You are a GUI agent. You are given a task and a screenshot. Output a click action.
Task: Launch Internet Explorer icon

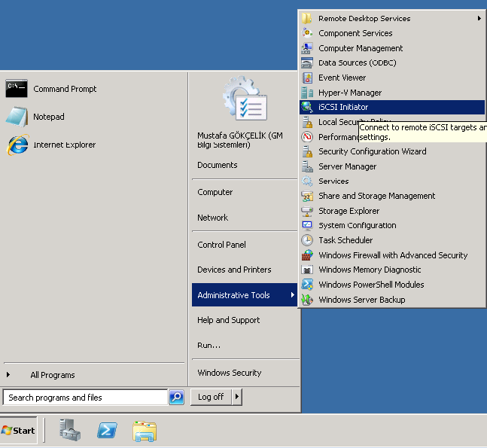point(17,145)
